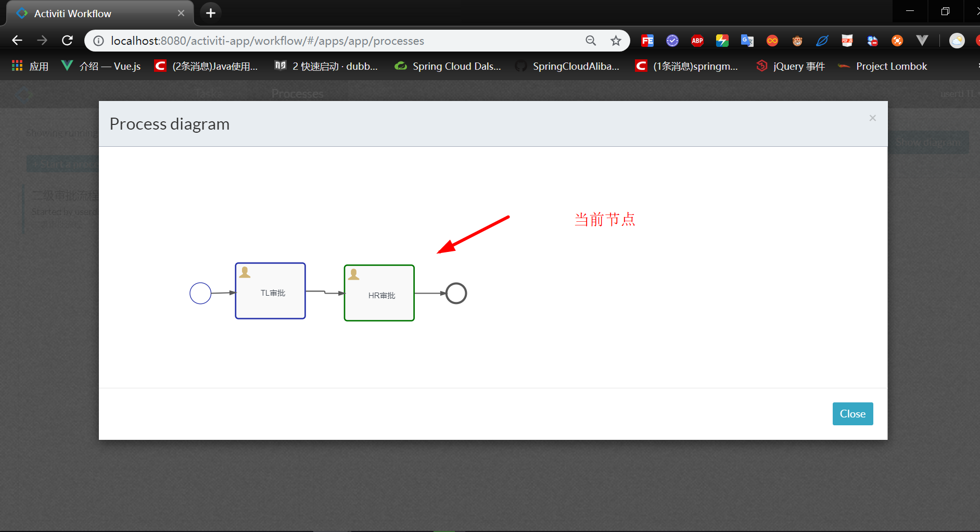Go back to the previous page

17,41
